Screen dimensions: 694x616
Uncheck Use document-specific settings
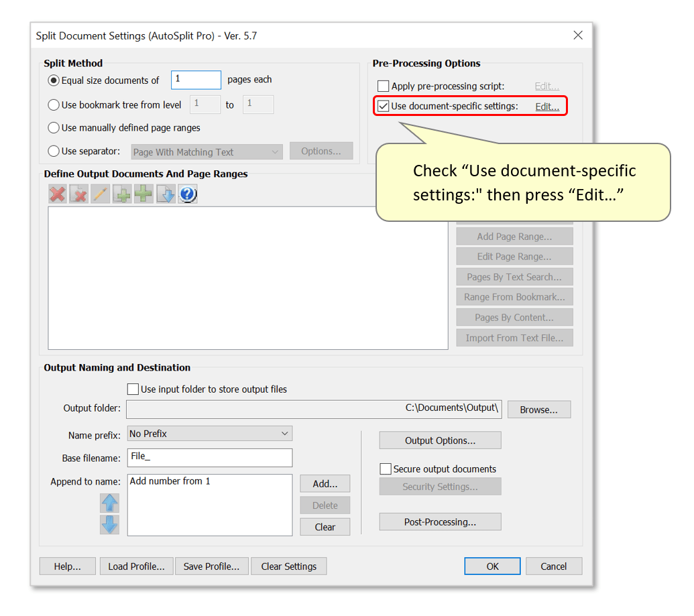384,106
